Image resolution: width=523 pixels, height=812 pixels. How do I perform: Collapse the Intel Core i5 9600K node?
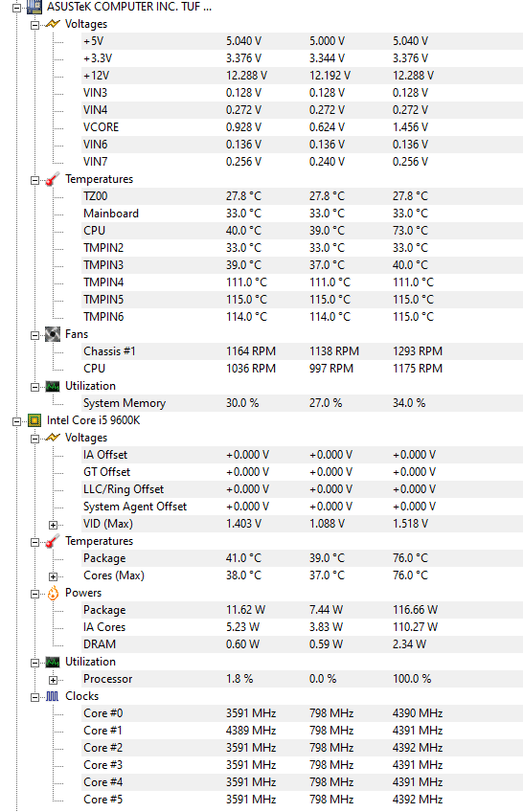click(16, 421)
